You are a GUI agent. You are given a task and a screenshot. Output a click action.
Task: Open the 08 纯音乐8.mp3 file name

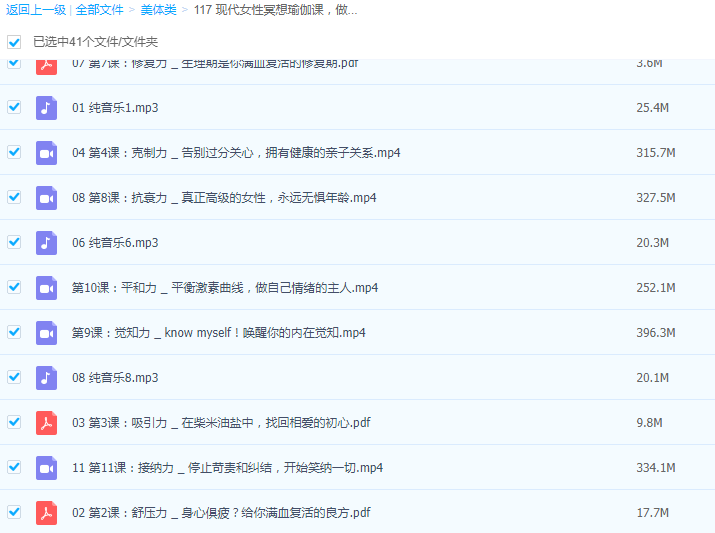click(x=115, y=378)
